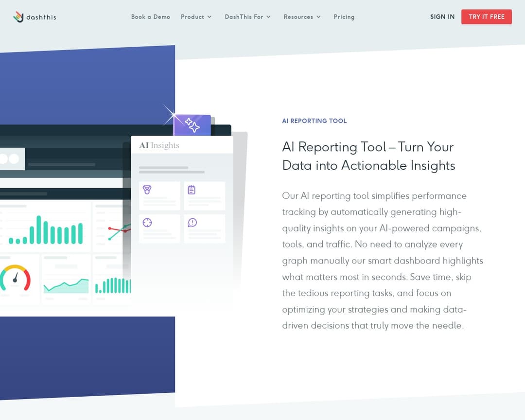Click the gauge meter chart

click(x=15, y=279)
